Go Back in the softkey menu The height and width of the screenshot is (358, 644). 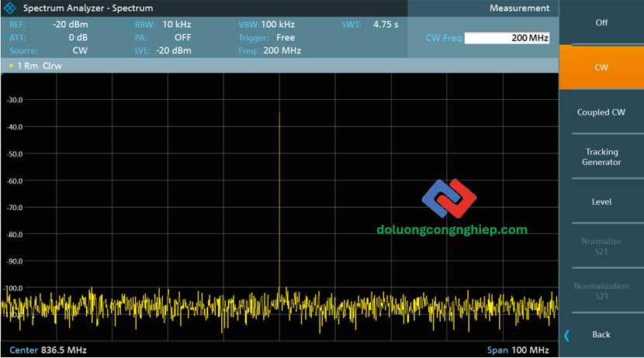coord(601,335)
